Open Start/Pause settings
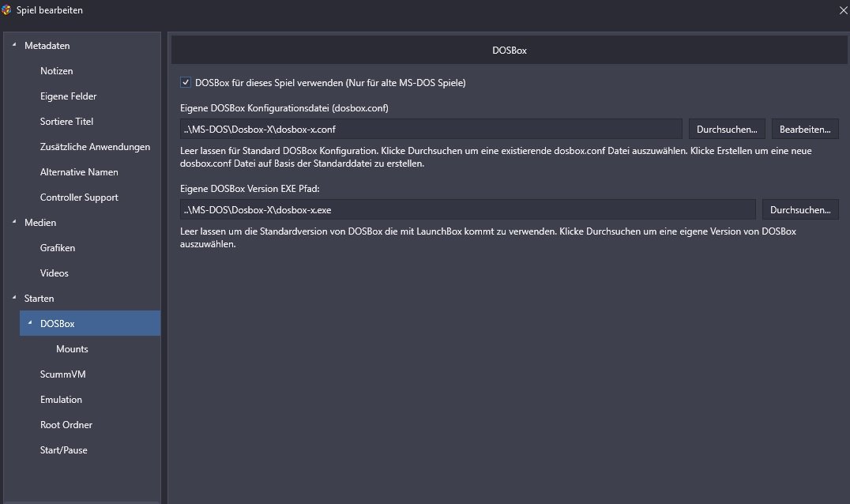The height and width of the screenshot is (504, 850). [63, 450]
